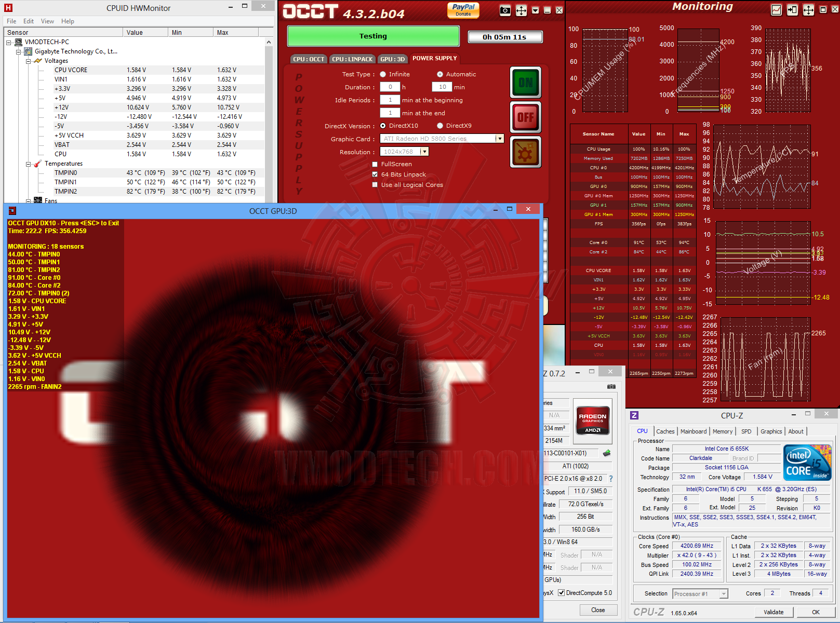Click the Monitoring dock panel icon
This screenshot has width=840, height=623.
pos(792,10)
